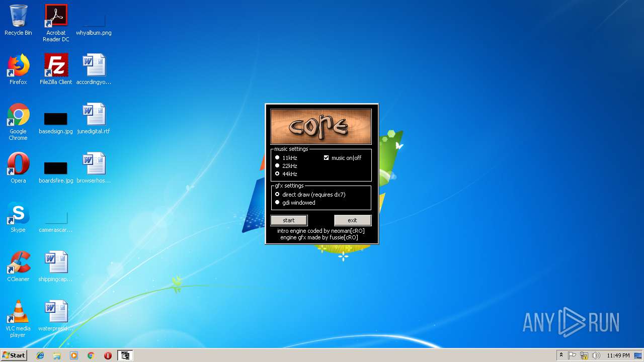
Task: Select the waterpresid... Word document icon
Action: coord(56,316)
